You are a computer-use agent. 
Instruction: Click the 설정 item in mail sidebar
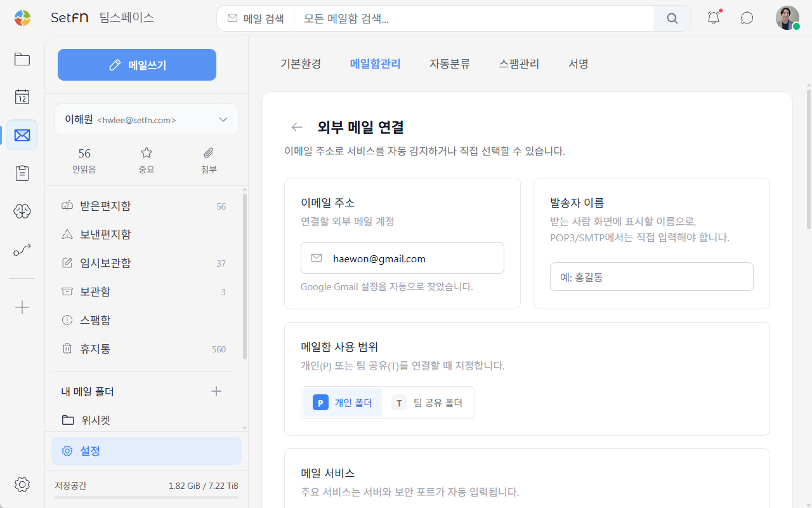pyautogui.click(x=147, y=451)
